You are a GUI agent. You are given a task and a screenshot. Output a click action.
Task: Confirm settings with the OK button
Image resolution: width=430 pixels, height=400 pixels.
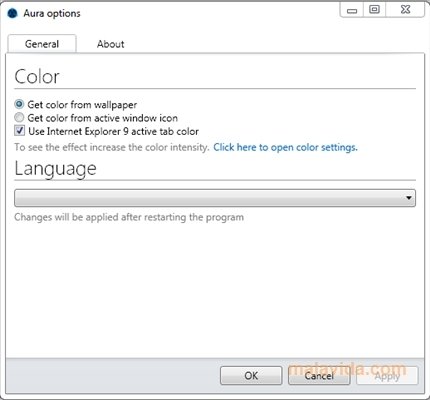(251, 376)
